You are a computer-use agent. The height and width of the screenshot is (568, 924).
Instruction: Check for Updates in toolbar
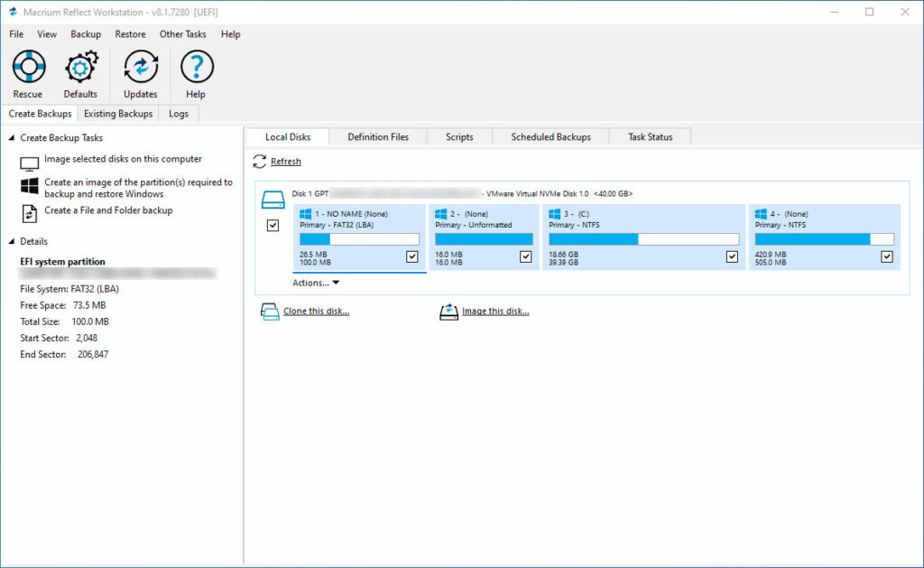(140, 74)
